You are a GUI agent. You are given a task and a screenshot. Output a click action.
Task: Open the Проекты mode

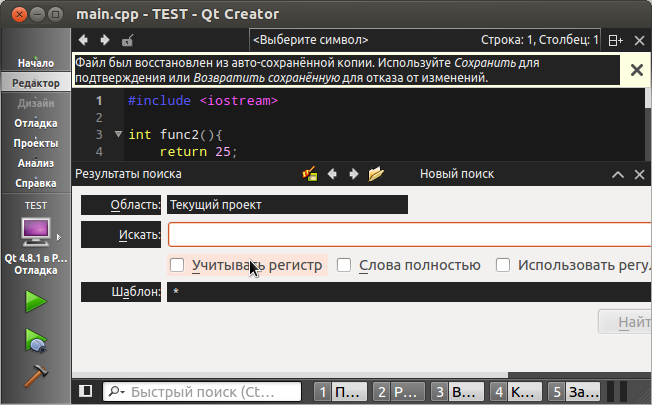point(36,143)
